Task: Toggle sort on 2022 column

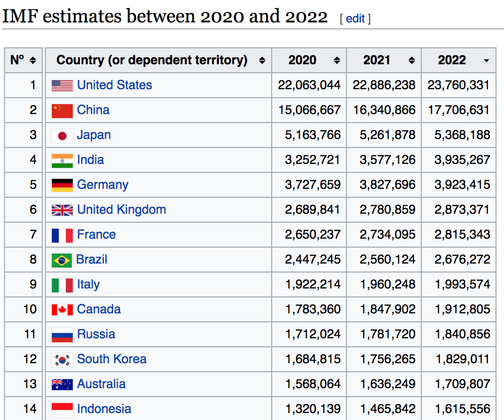Action: coord(486,61)
